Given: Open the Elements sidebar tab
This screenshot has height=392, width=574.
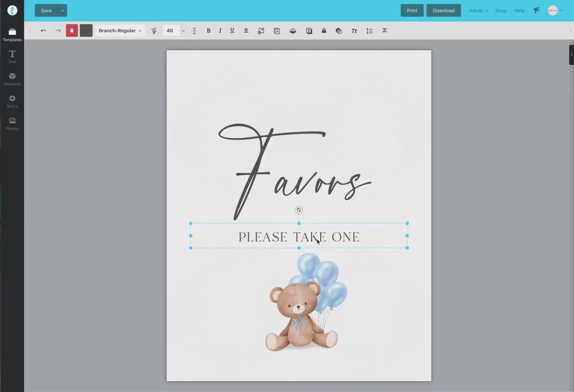Looking at the screenshot, I should 12,79.
